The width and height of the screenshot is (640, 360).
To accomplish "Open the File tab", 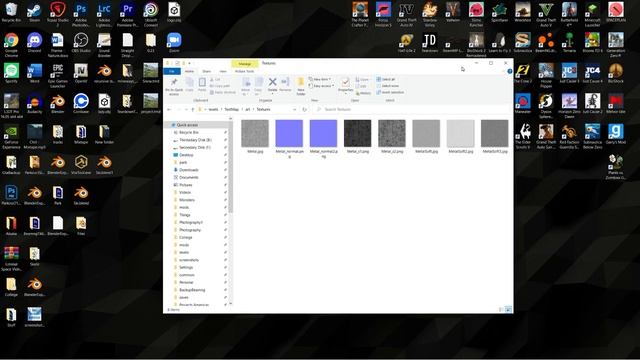I will coord(172,71).
